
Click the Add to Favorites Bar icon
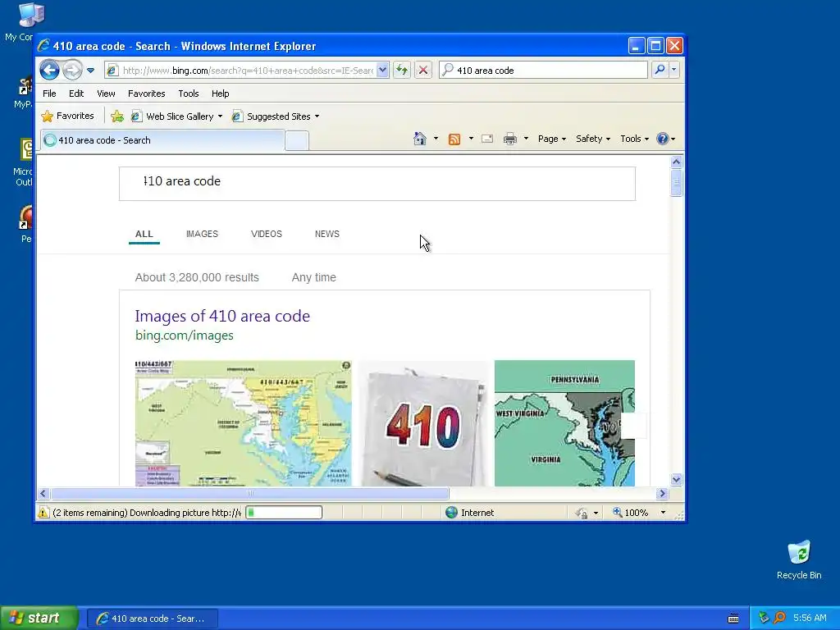116,116
